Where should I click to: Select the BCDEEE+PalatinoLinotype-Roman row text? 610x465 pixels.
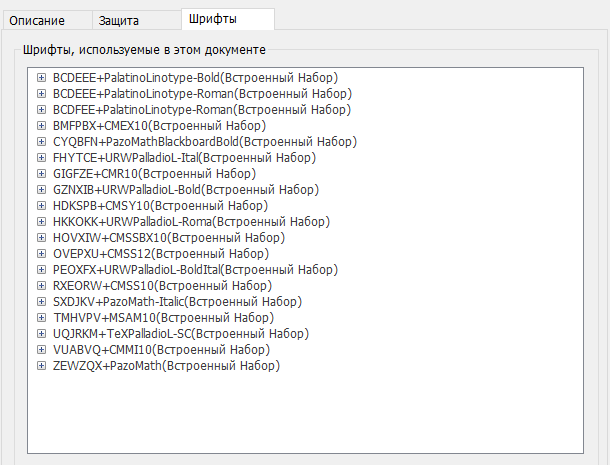click(x=202, y=94)
